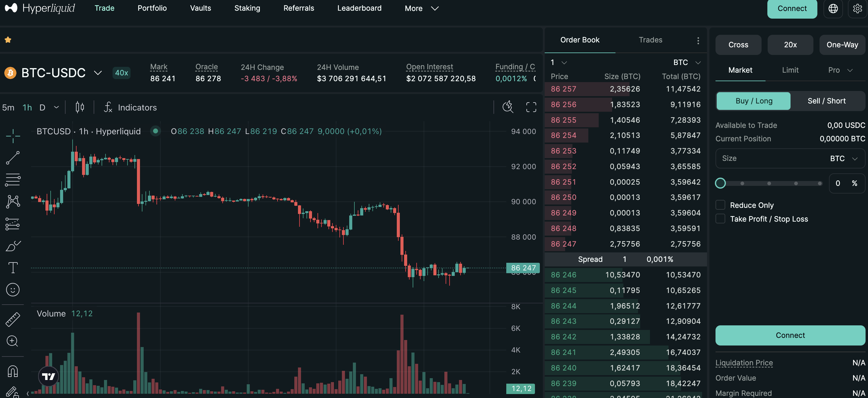The width and height of the screenshot is (868, 398).
Task: Select the ruler measure tool
Action: point(13,319)
